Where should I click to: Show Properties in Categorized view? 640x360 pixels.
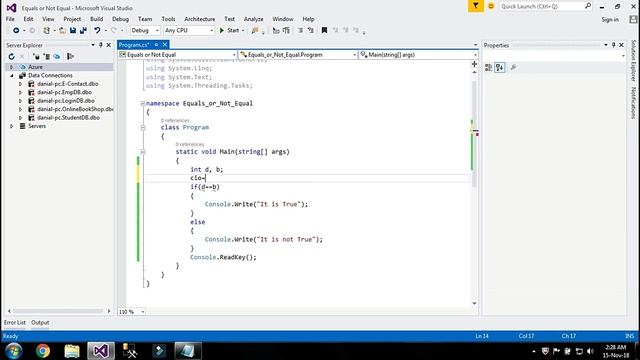click(489, 68)
